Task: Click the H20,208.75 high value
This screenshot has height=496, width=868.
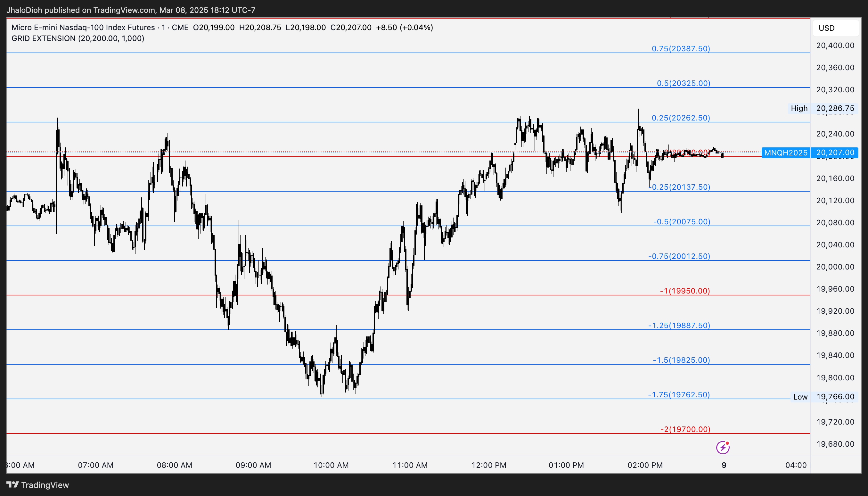Action: tap(260, 28)
